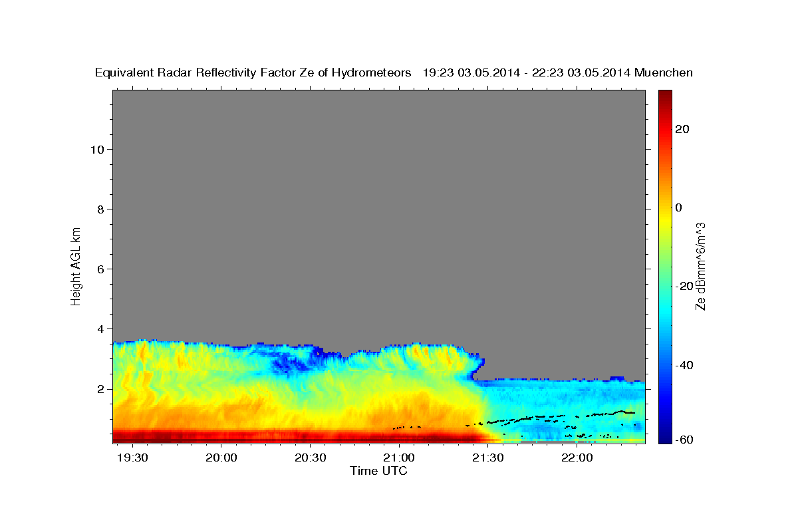Click the height tick label 4
This screenshot has height=532, width=798.
(x=101, y=329)
